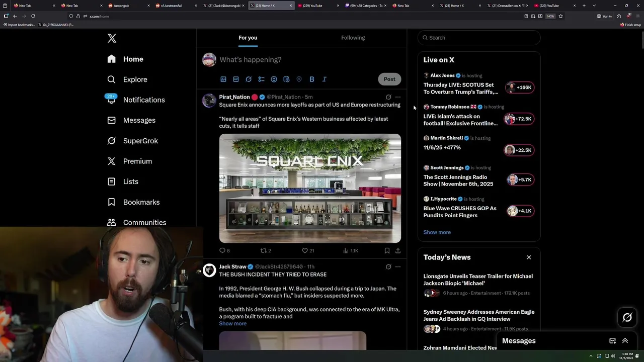This screenshot has height=362, width=644.
Task: Switch to the Asmongold browser tab
Action: 126,6
